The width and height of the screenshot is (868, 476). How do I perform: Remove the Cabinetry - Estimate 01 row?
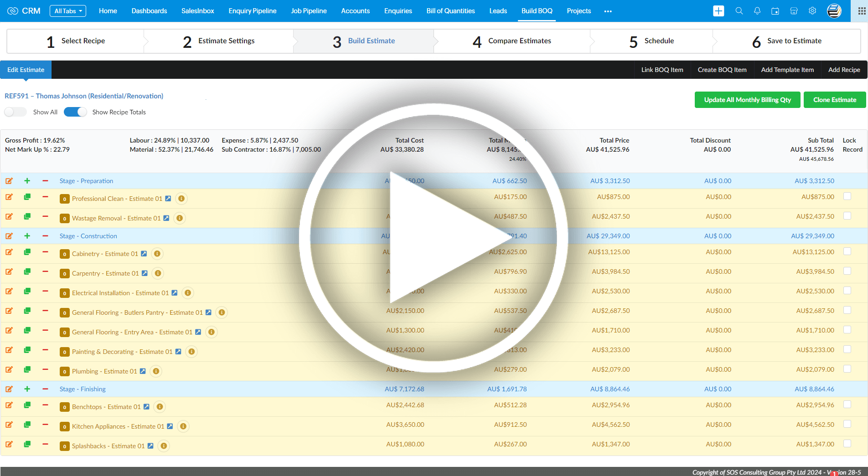pyautogui.click(x=45, y=252)
